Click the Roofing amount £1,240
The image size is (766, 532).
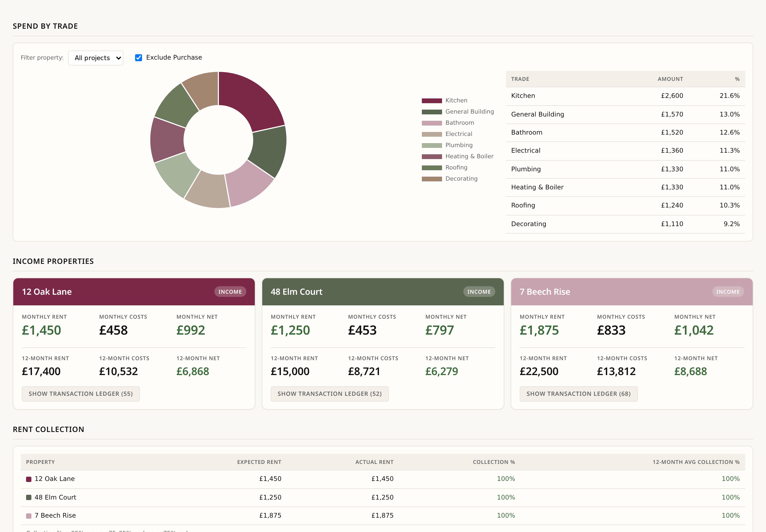[x=672, y=205]
